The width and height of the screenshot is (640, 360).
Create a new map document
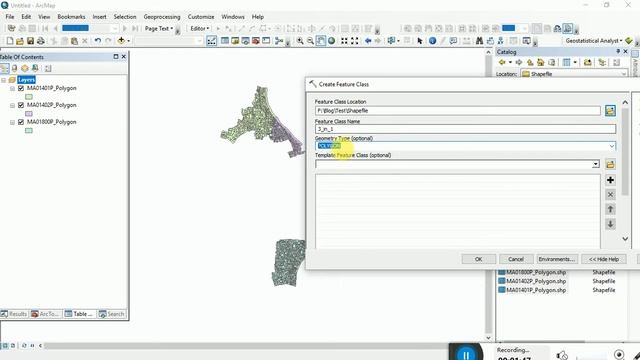[x=9, y=41]
